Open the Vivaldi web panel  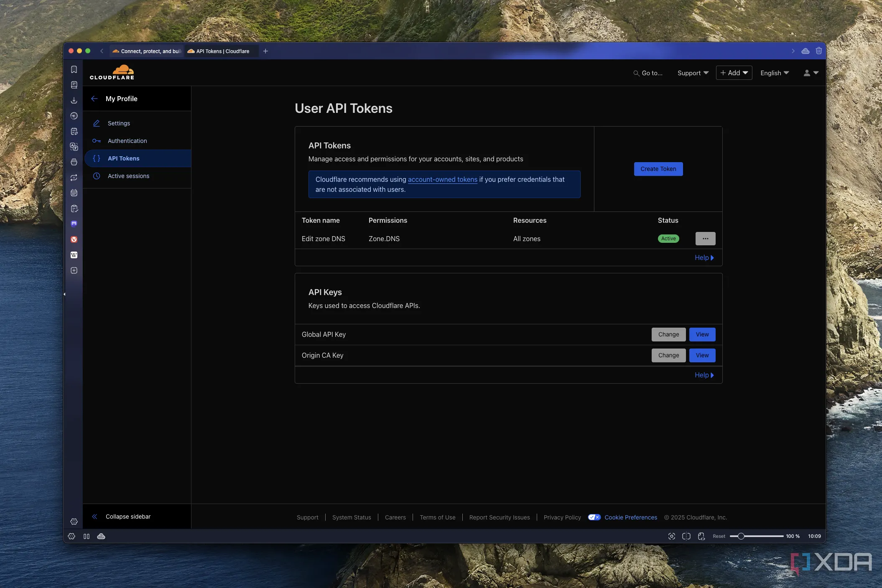74,239
